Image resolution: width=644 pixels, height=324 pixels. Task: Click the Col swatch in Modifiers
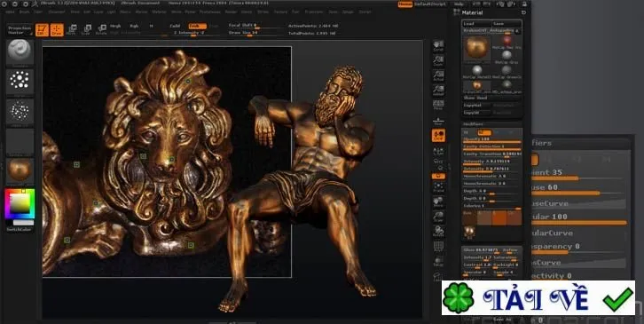(514, 217)
